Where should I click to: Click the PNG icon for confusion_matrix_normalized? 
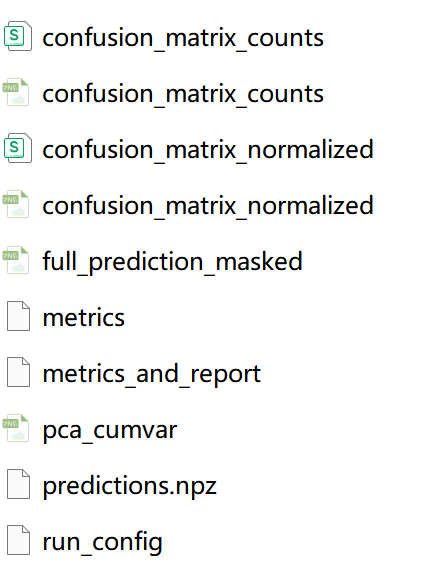(16, 204)
